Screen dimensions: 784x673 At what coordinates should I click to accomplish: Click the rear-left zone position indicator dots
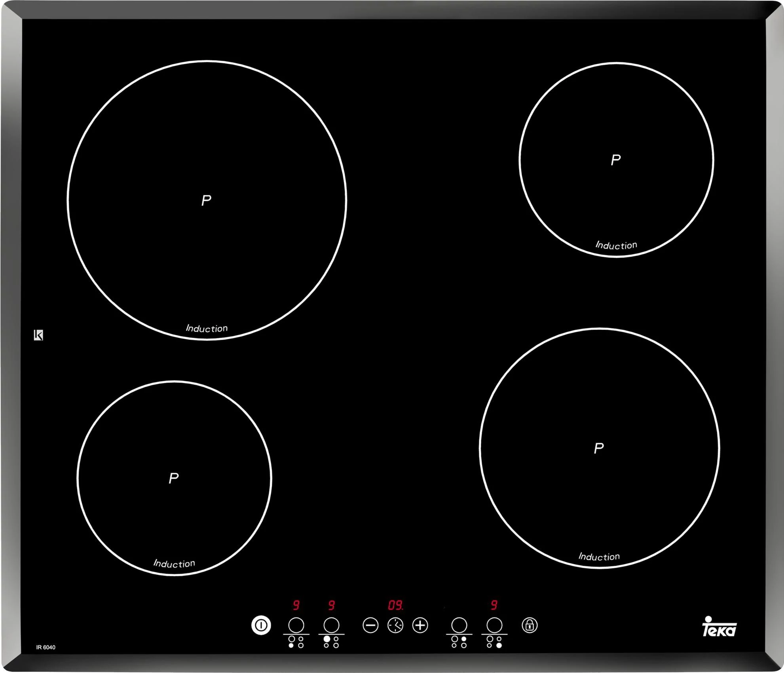(331, 642)
